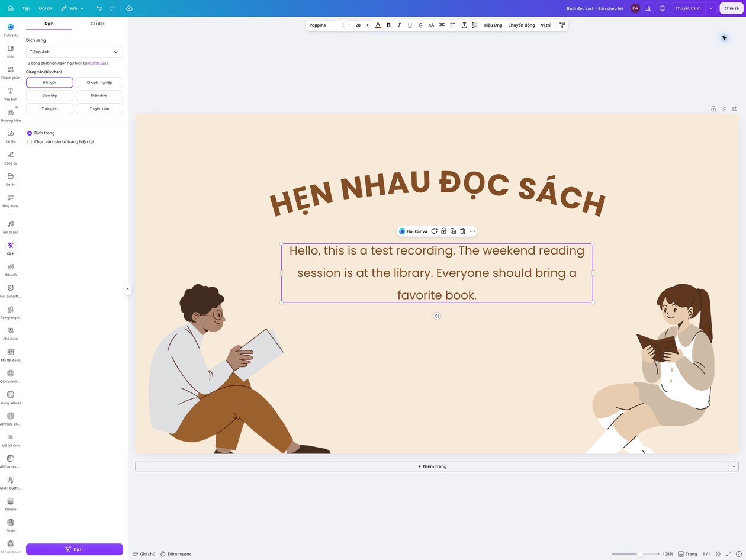Toggle bold formatting
Screen dimensions: 746x560
(x=388, y=25)
